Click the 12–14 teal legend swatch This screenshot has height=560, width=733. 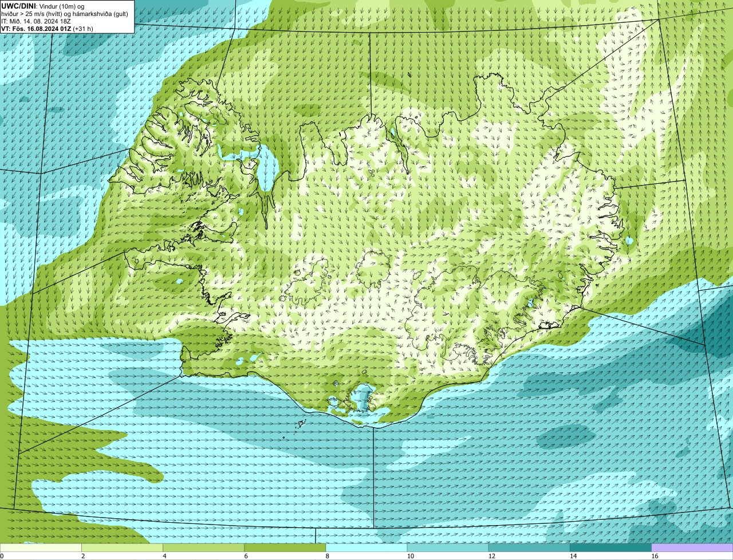coord(529,547)
